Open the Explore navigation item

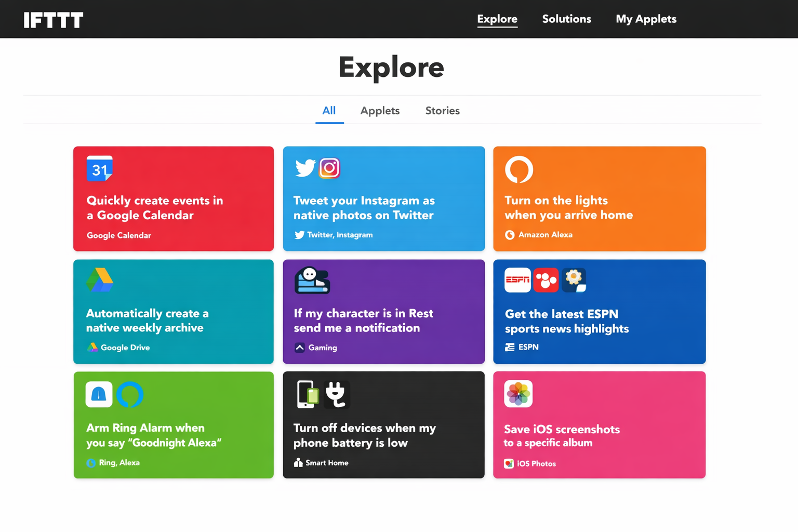click(x=497, y=19)
